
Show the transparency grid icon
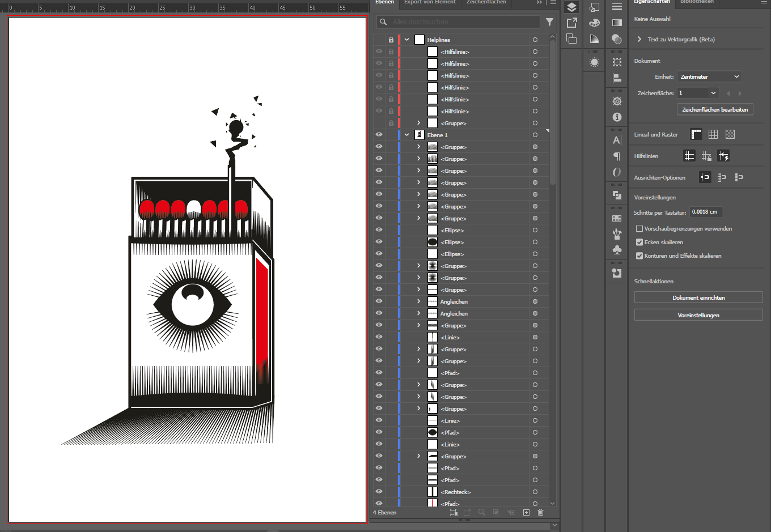730,134
